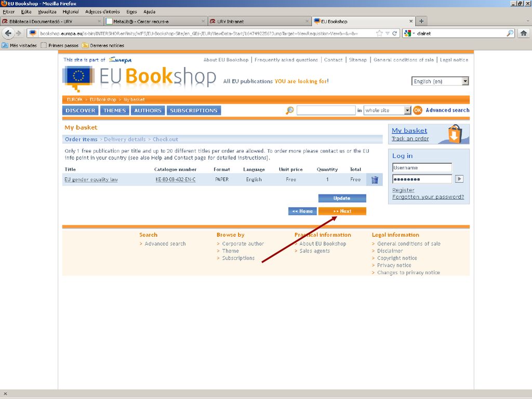
Task: Click Frequently asked questions link
Action: [x=286, y=60]
